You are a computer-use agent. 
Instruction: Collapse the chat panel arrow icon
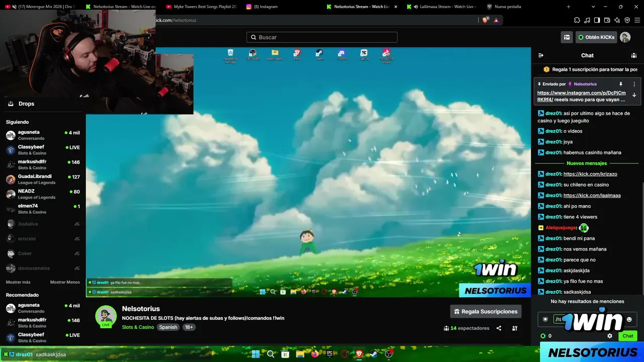(x=541, y=55)
